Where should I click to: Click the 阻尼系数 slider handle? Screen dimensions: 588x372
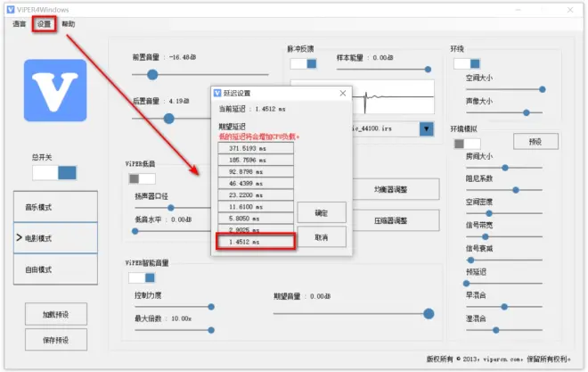516,190
